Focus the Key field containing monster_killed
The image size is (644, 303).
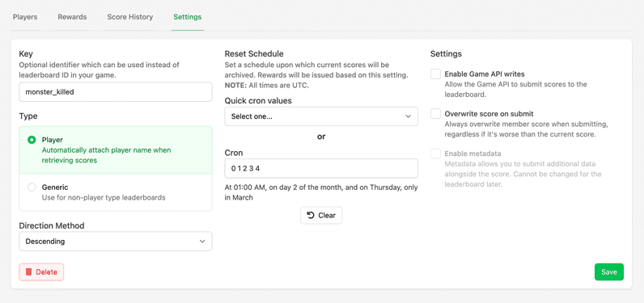(116, 92)
